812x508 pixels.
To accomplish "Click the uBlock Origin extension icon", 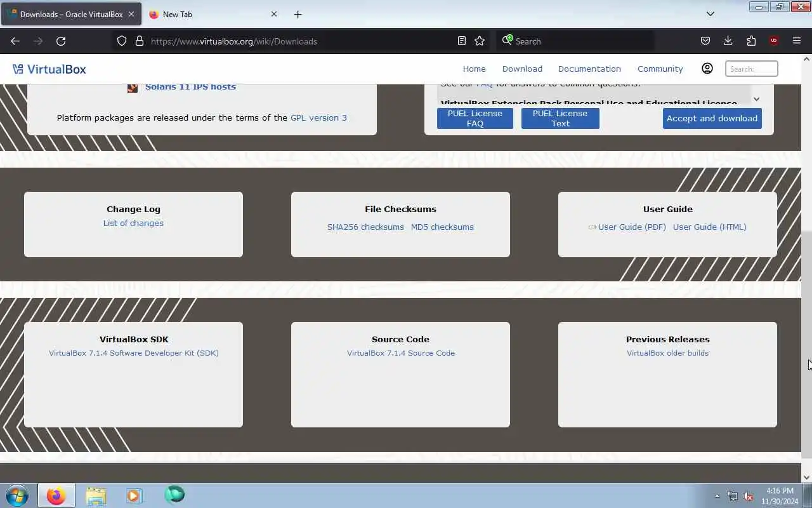I will tap(773, 41).
